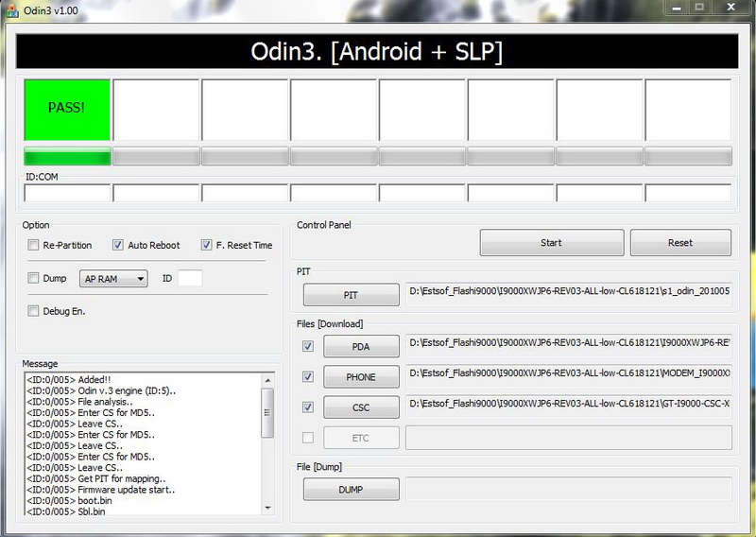The image size is (756, 537).
Task: Close the Odin3 window
Action: [730, 8]
